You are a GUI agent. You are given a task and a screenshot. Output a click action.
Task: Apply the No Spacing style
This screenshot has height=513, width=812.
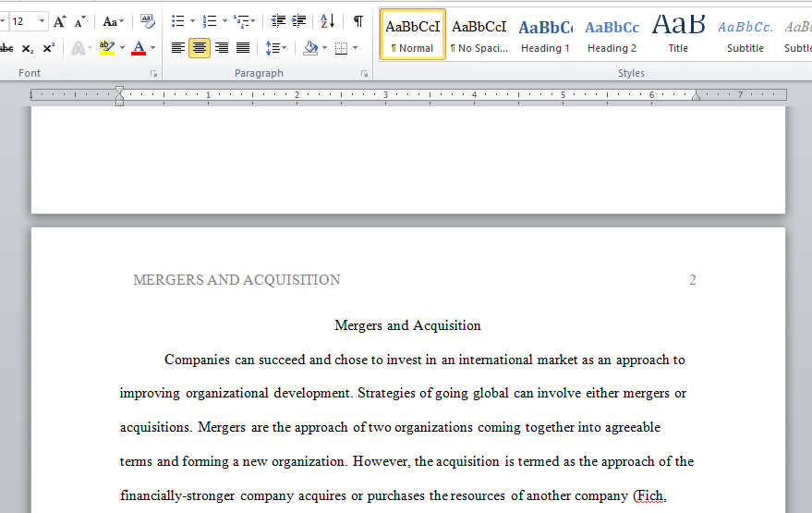point(479,35)
